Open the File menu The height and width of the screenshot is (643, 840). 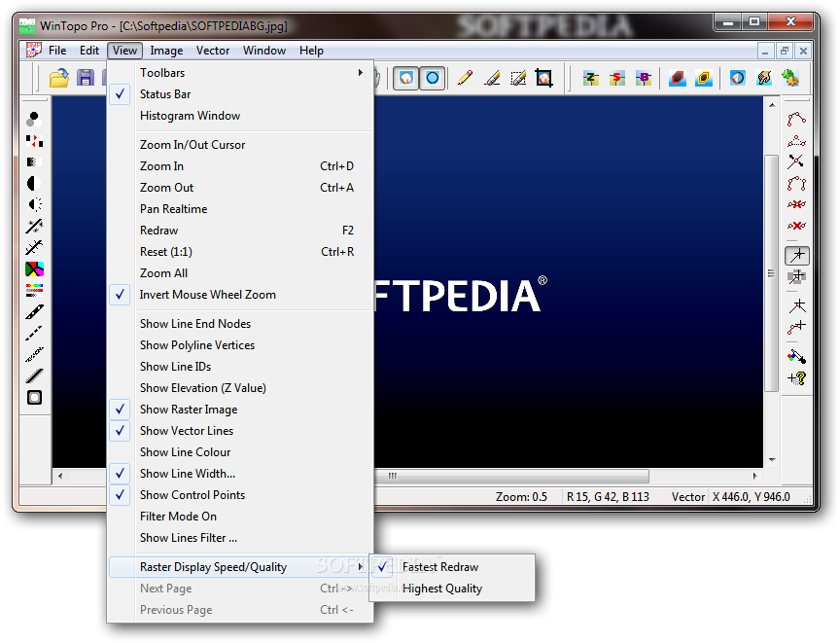pos(57,51)
